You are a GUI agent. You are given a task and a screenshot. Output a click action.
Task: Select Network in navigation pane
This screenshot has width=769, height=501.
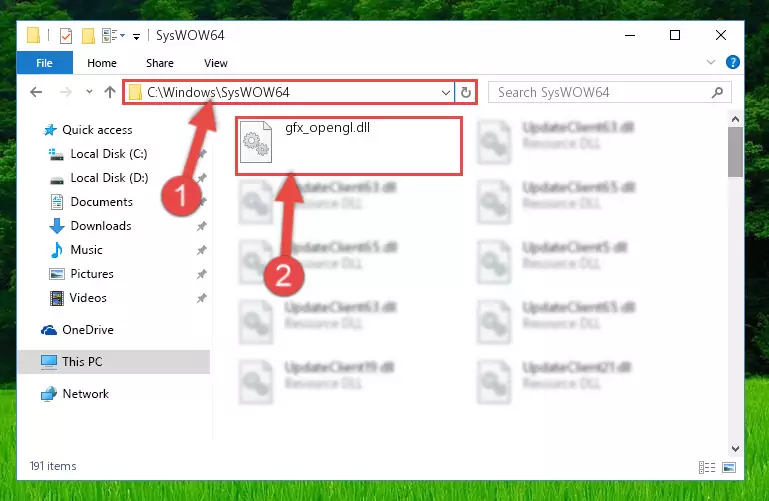click(85, 394)
